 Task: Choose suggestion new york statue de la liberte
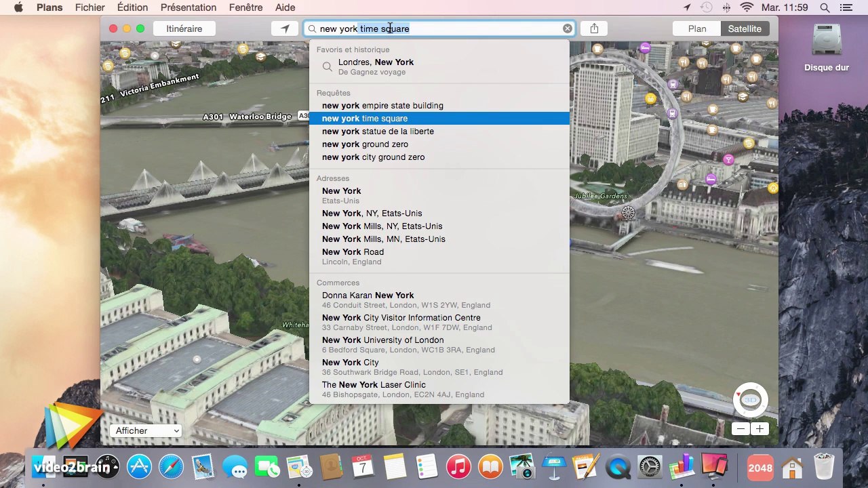(439, 131)
